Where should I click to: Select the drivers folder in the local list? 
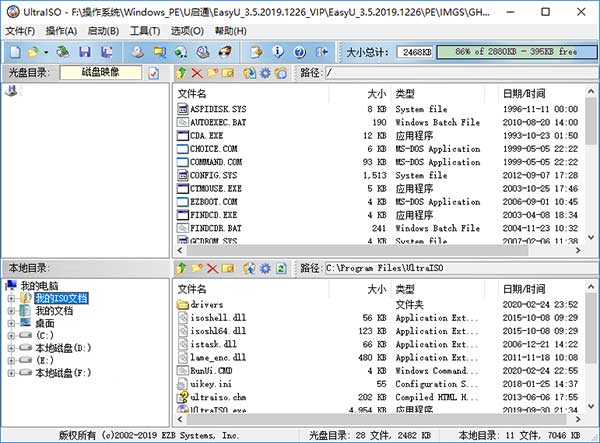tap(207, 305)
